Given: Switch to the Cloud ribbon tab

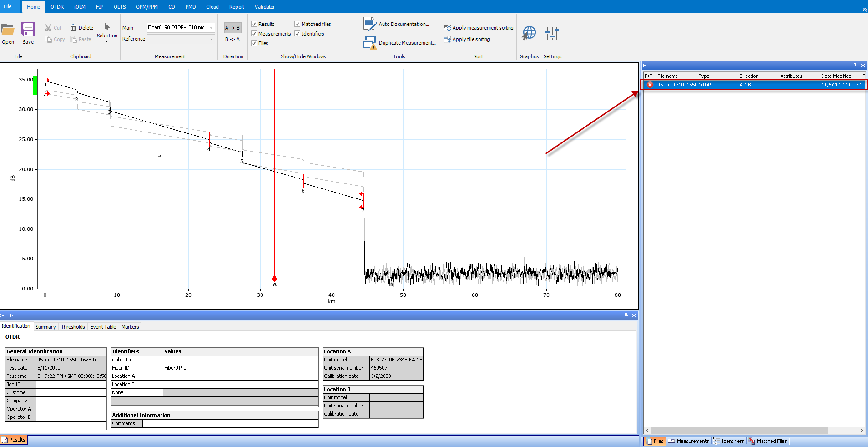Looking at the screenshot, I should coord(212,7).
